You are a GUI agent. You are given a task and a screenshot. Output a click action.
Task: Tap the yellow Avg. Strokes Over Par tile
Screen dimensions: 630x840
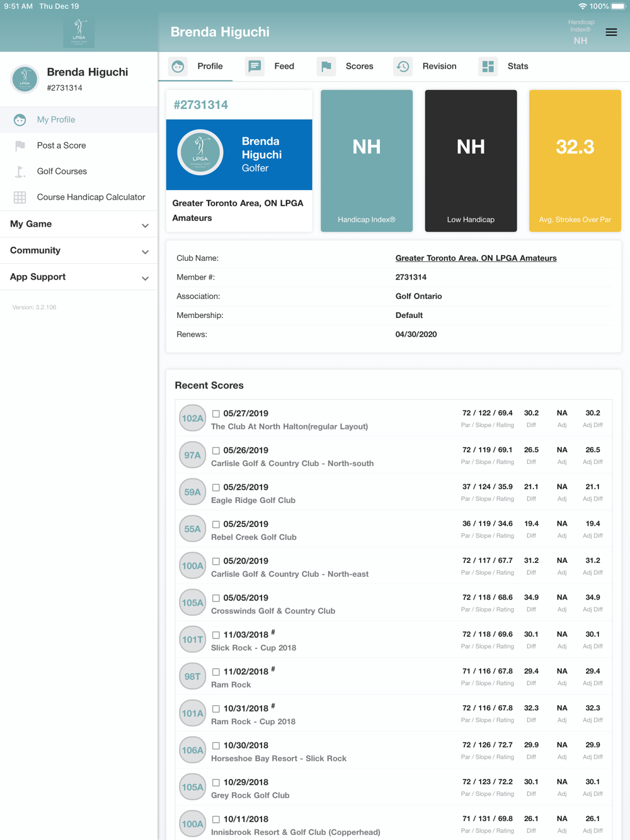[x=575, y=161]
